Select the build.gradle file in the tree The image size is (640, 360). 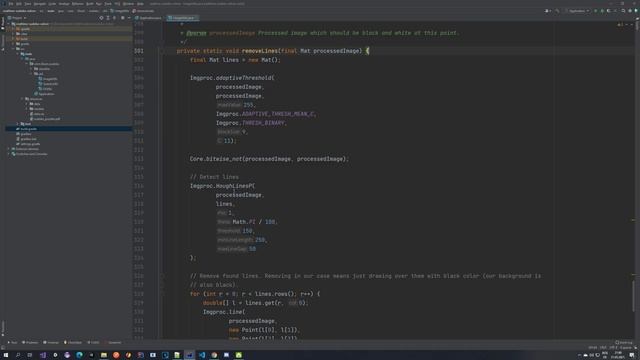[29, 129]
